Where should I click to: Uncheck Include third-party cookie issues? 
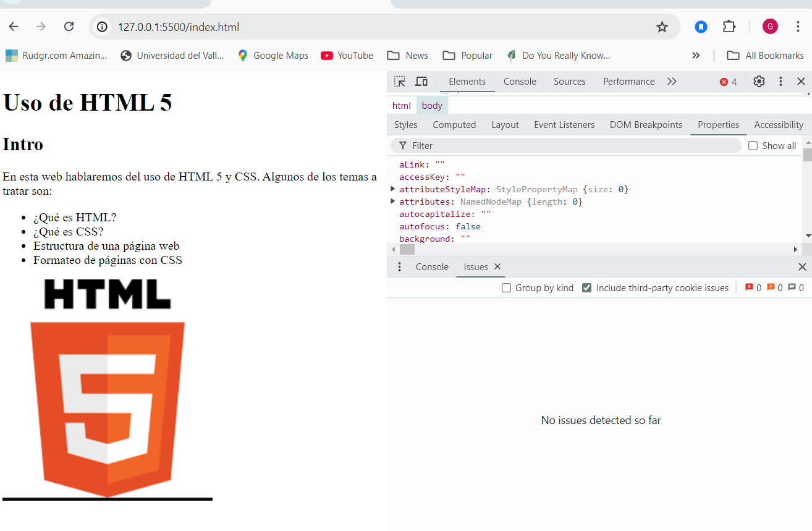(x=587, y=288)
